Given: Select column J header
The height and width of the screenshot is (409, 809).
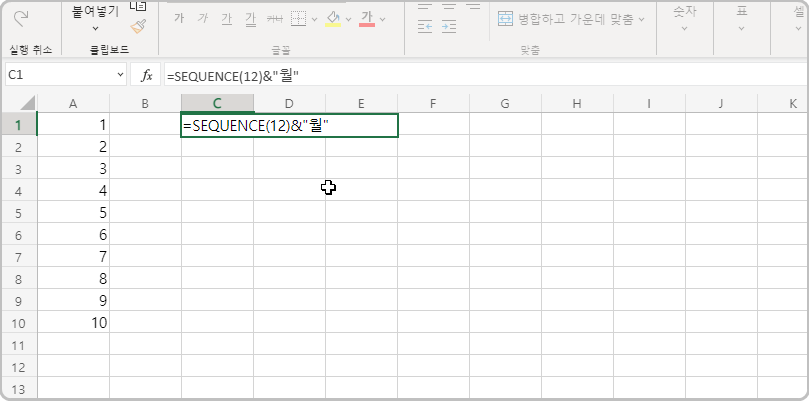Looking at the screenshot, I should point(721,104).
